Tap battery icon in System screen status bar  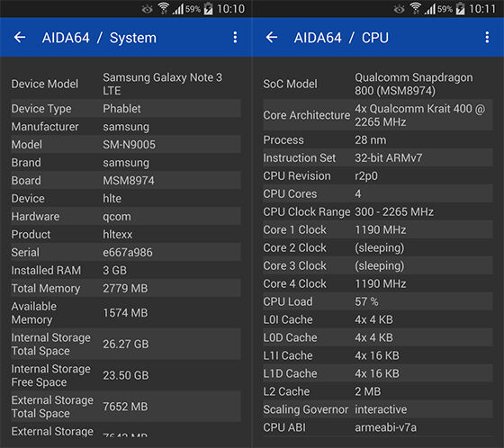pos(208,9)
